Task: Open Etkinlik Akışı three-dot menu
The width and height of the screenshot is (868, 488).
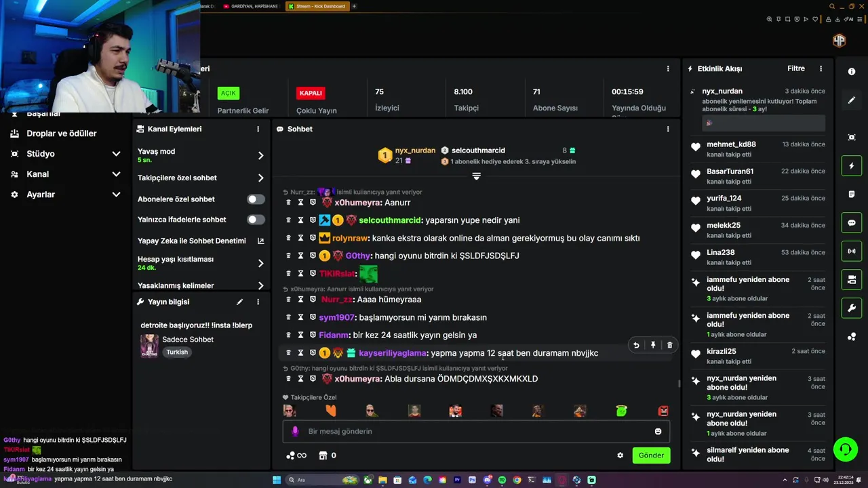Action: click(821, 68)
